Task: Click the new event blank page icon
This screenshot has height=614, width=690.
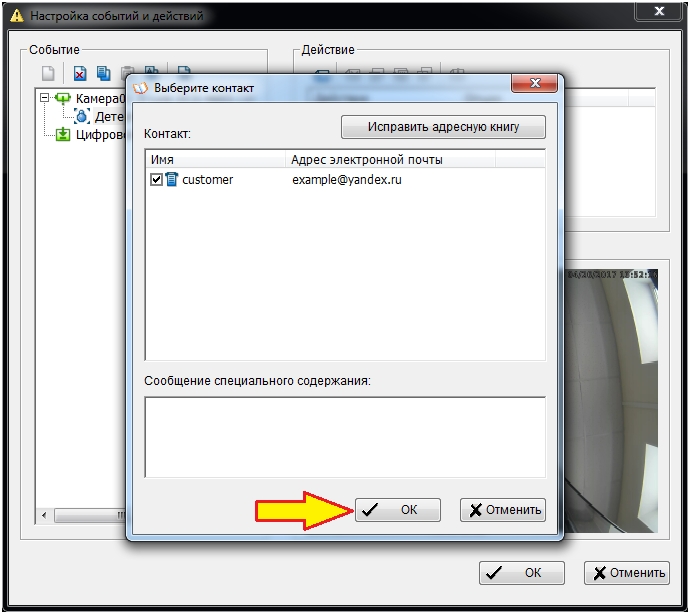Action: (x=48, y=72)
